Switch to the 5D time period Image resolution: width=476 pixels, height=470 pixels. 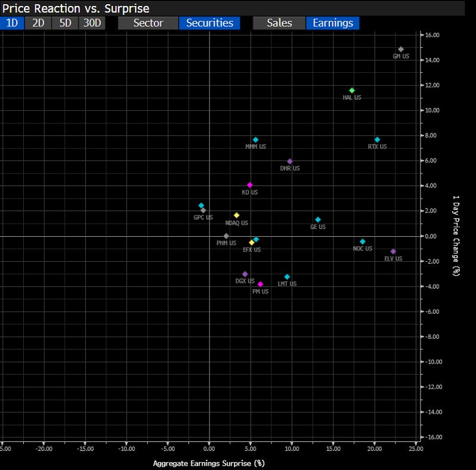[65, 23]
